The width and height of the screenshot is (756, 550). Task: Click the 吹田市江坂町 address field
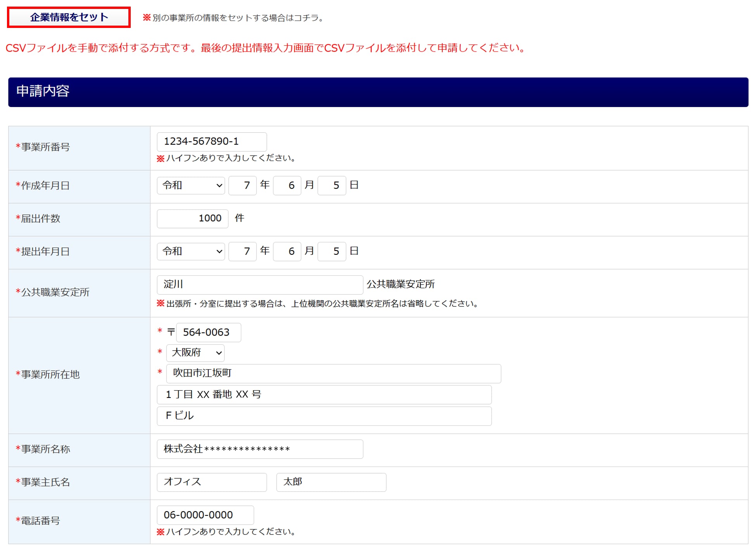333,373
